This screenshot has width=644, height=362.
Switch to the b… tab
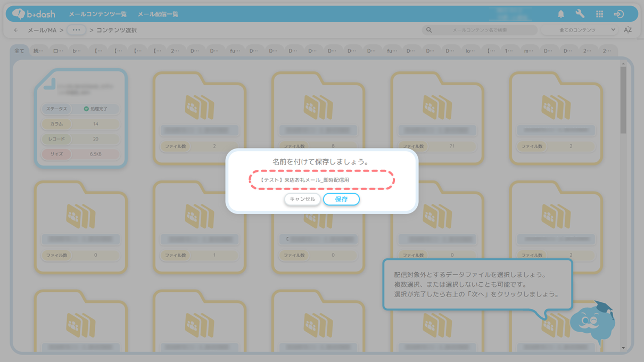click(x=78, y=51)
